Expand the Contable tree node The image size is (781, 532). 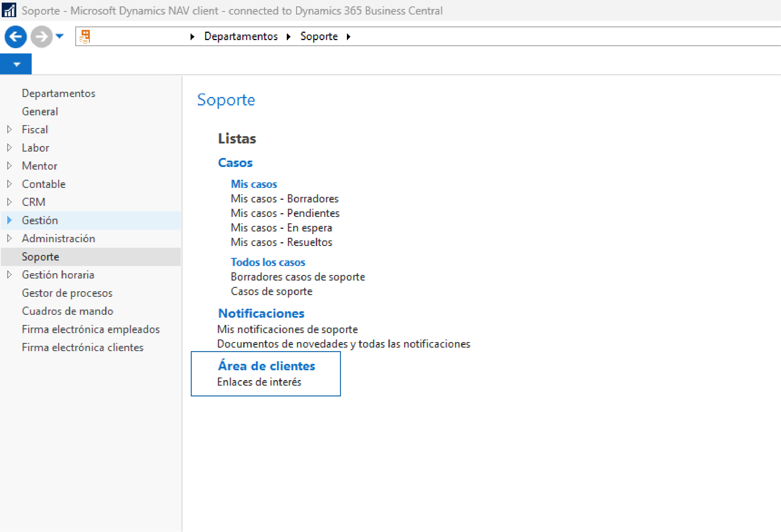(9, 184)
